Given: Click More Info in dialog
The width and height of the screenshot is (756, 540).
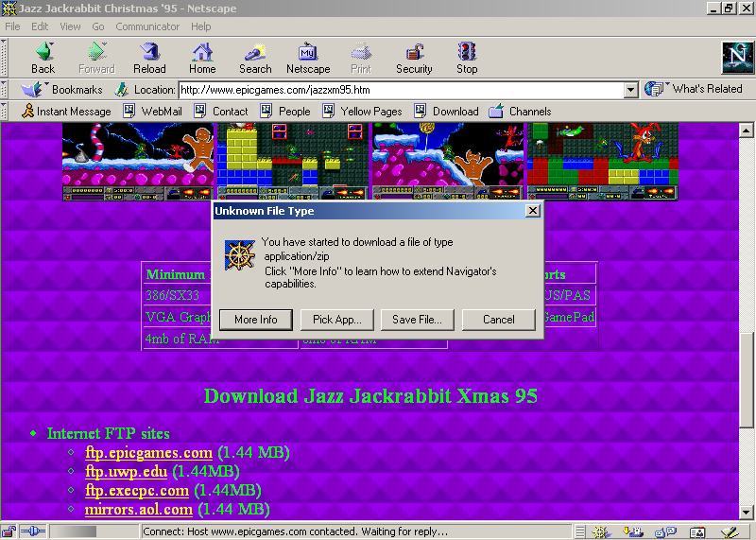Looking at the screenshot, I should click(255, 320).
